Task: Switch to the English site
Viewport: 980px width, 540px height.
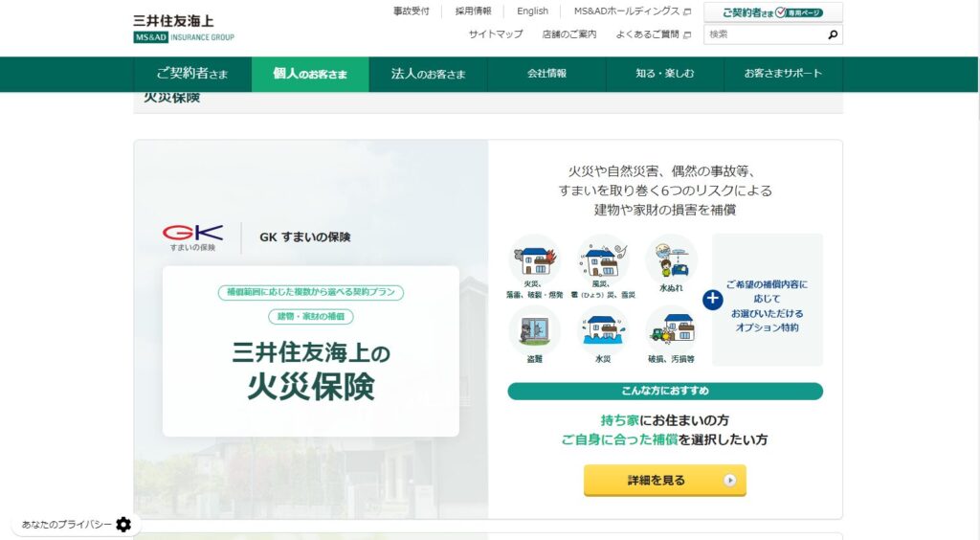Action: click(x=532, y=11)
